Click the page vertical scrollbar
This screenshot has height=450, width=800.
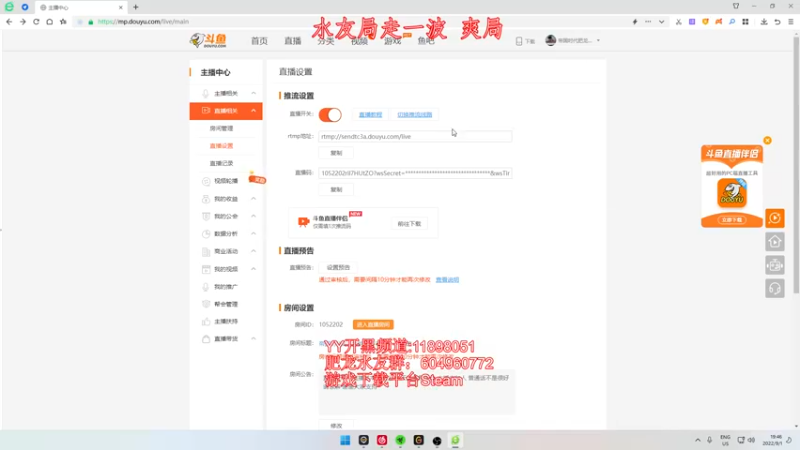pos(796,163)
